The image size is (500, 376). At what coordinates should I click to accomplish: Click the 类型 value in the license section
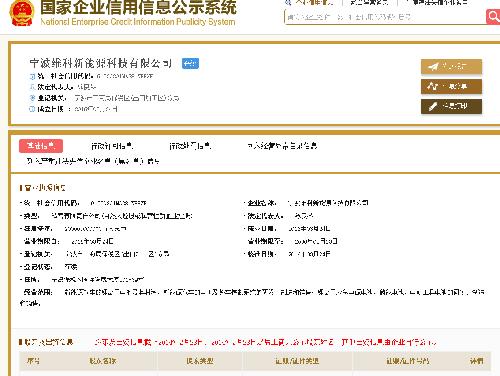[122, 216]
